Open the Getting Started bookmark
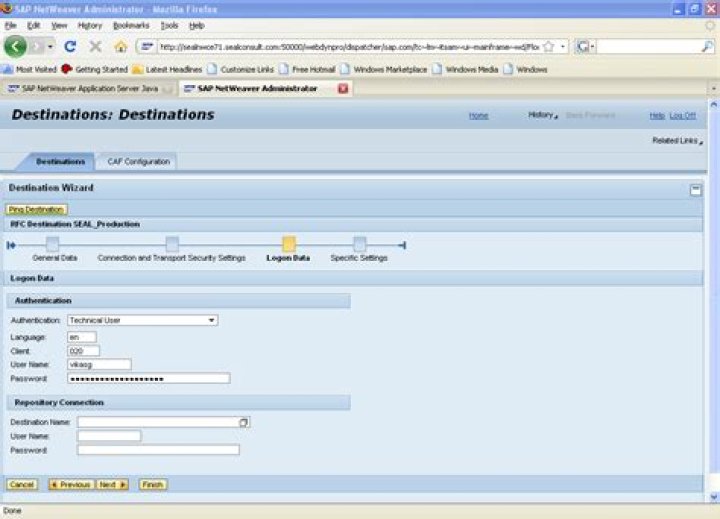Viewport: 720px width, 519px height. pyautogui.click(x=95, y=69)
